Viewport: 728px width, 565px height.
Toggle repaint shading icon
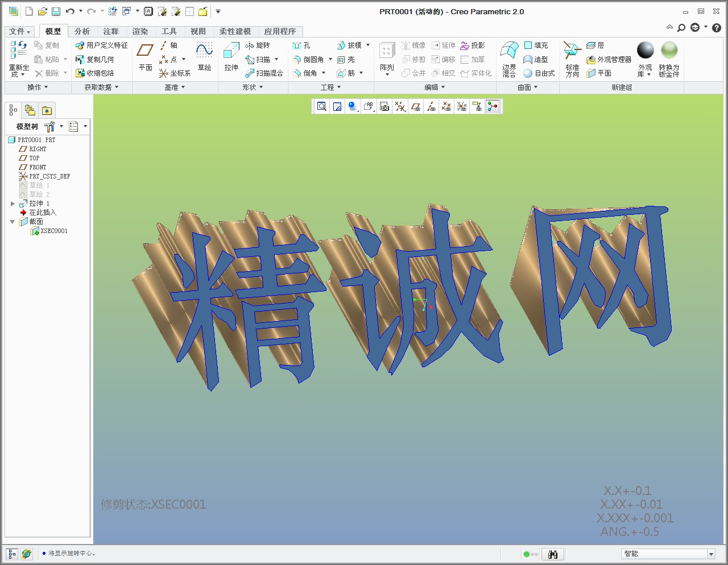337,106
